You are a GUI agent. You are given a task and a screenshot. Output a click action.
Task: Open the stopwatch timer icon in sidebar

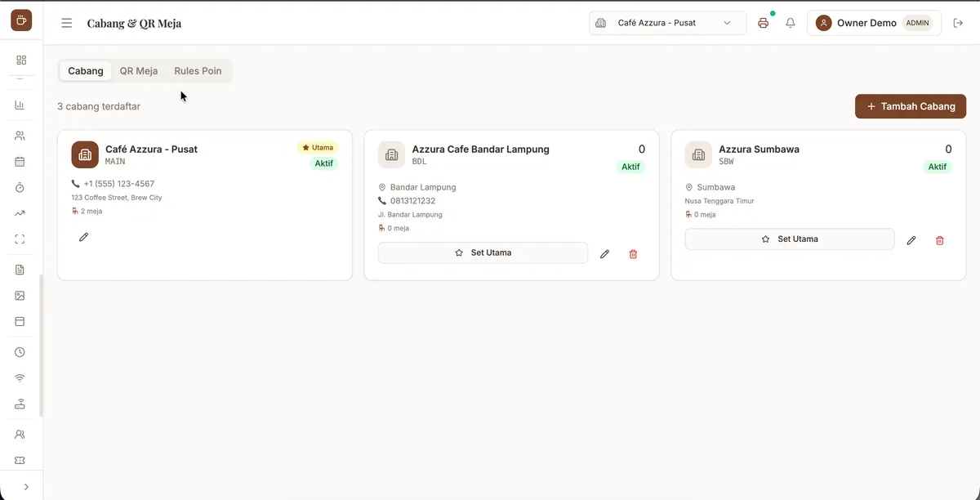pyautogui.click(x=20, y=188)
